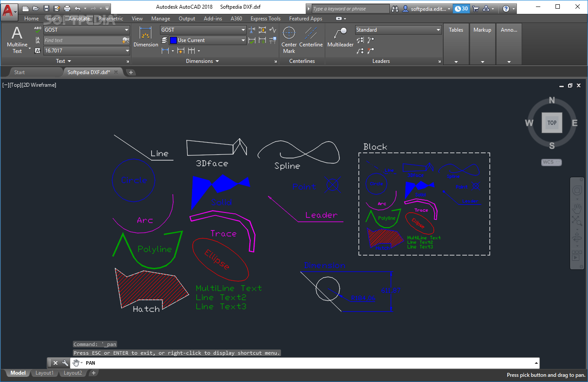Open the Use Current dimension layer dropdown
This screenshot has width=588, height=382.
[x=243, y=40]
